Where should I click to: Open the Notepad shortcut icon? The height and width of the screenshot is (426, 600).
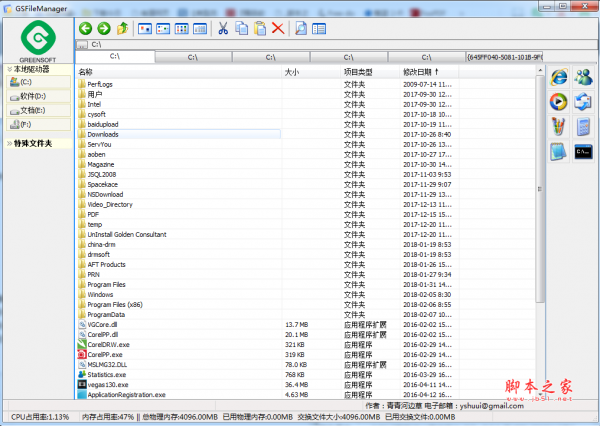(x=558, y=152)
